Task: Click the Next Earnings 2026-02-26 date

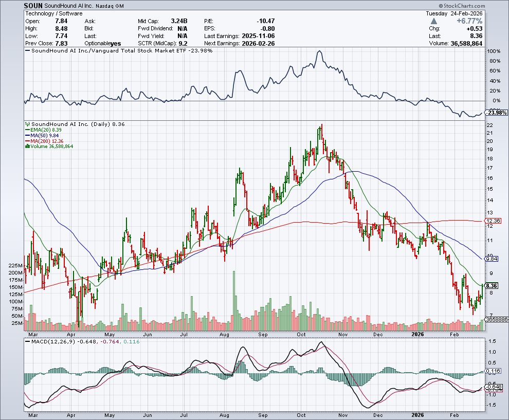Action: pyautogui.click(x=259, y=43)
